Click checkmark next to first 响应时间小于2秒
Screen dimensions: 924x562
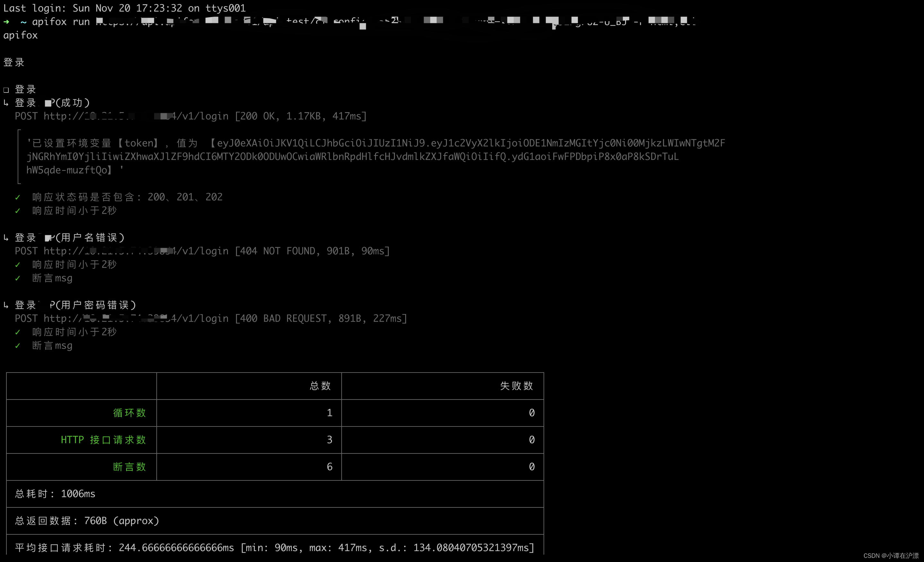(x=18, y=211)
